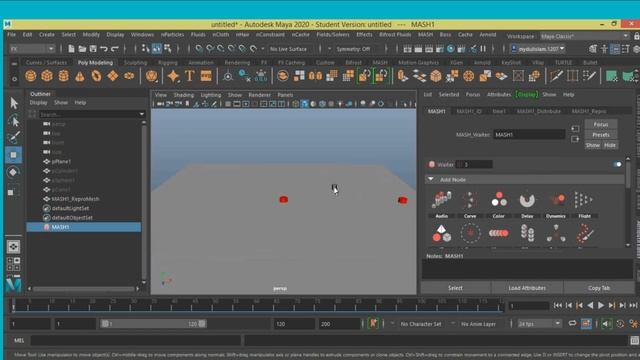Activate the Move tool in the toolbox

(13, 155)
